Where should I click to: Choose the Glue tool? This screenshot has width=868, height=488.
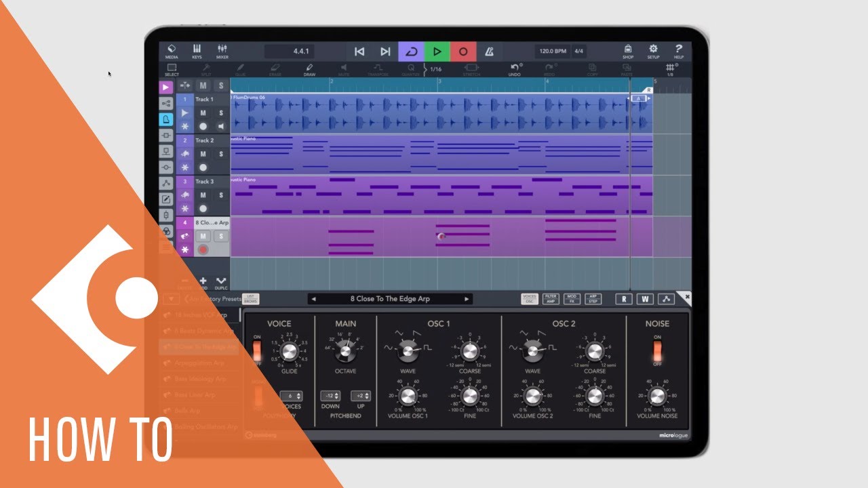point(240,69)
